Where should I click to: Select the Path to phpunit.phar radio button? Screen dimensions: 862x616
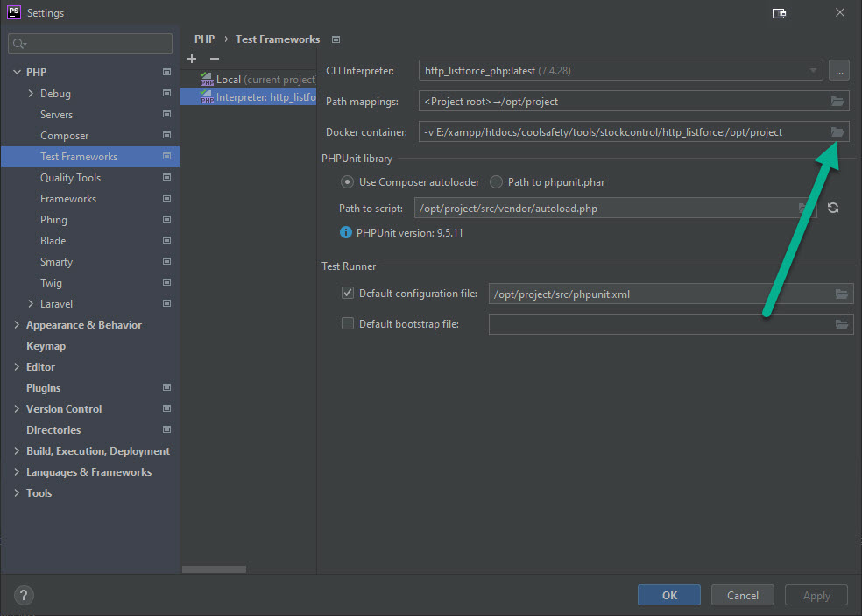[497, 182]
